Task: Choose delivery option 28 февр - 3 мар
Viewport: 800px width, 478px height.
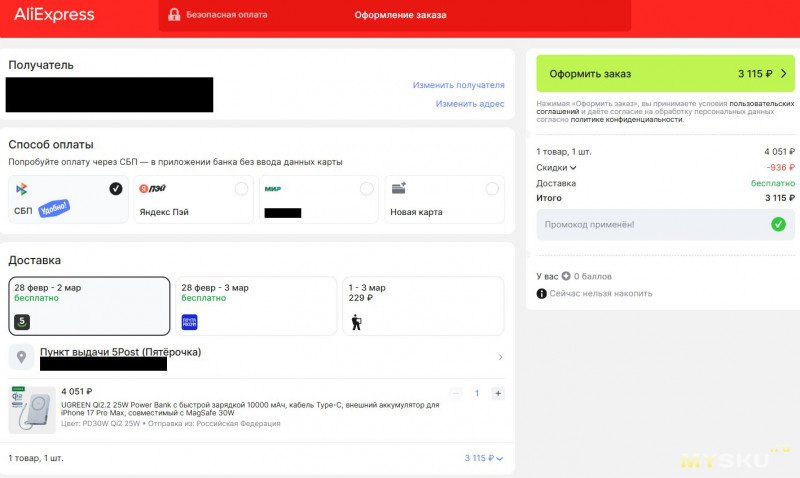Action: (256, 305)
